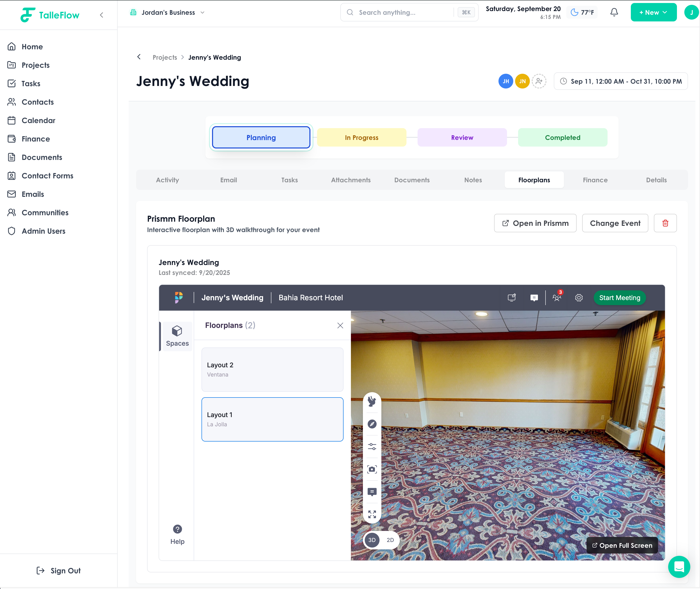Collapse the left sidebar chevron

102,15
